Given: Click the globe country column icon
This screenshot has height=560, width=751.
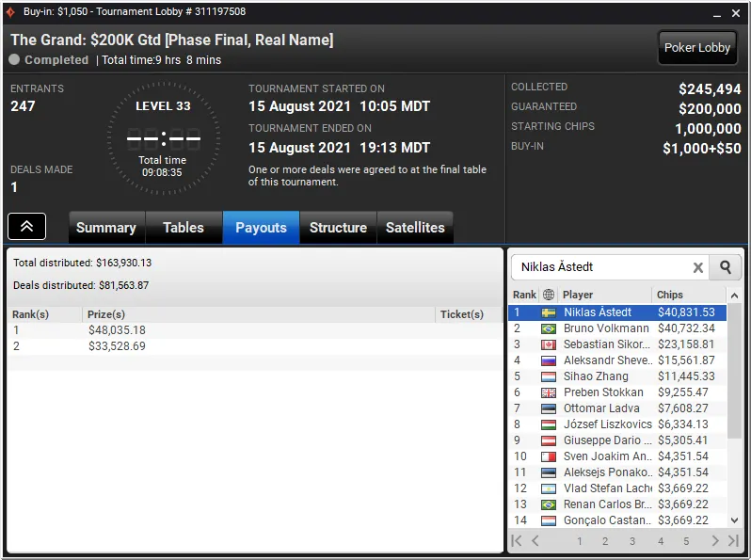Looking at the screenshot, I should [549, 295].
